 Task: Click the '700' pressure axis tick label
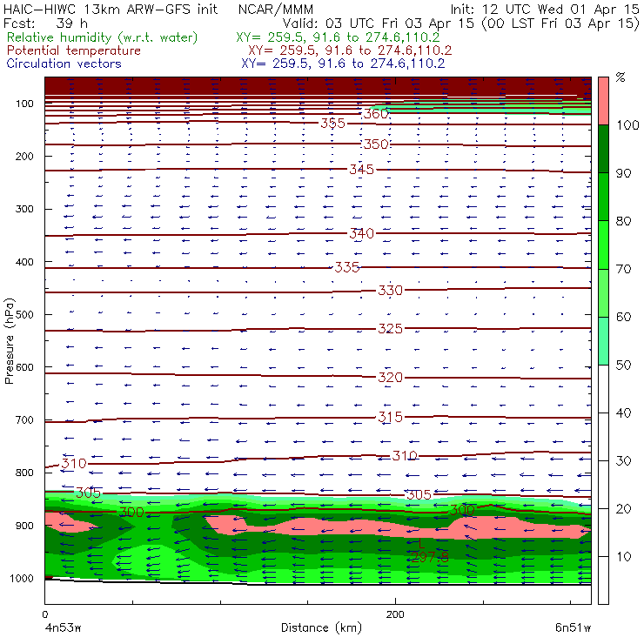[x=24, y=419]
